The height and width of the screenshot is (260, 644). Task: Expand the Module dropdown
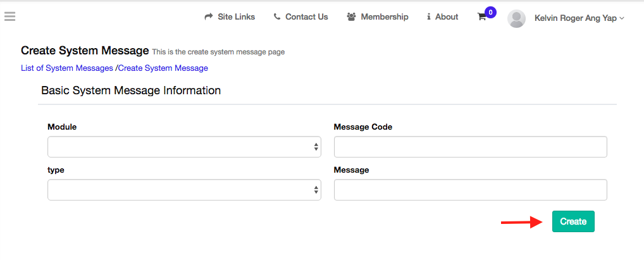coord(184,147)
